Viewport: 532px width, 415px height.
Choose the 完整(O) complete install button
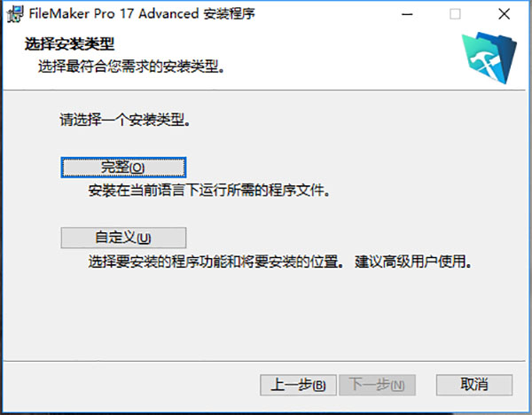[x=123, y=168]
